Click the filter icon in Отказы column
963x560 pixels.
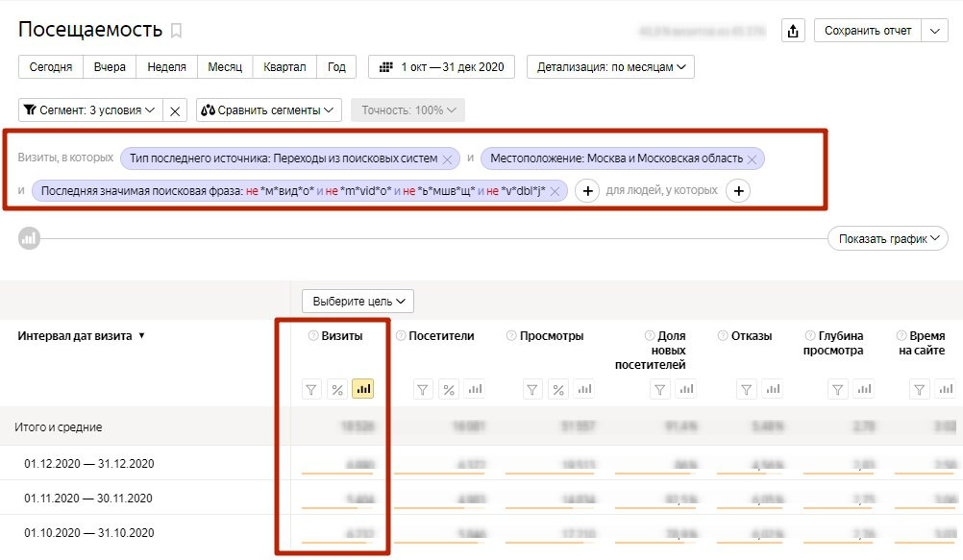[x=746, y=389]
